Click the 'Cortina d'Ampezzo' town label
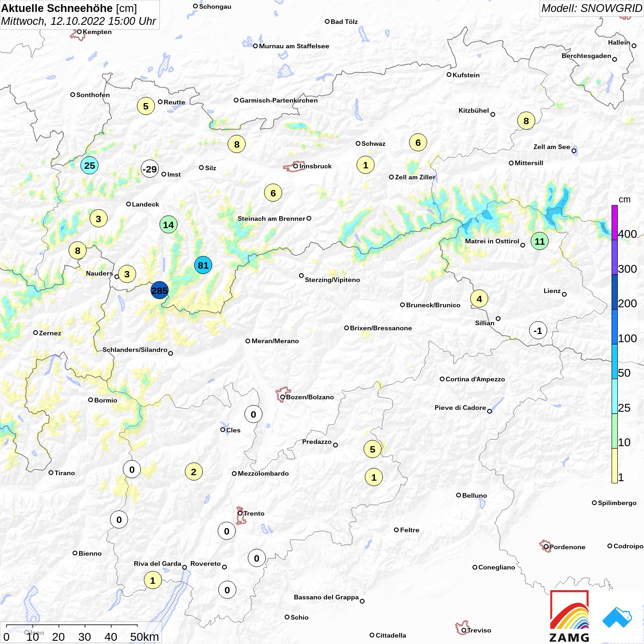 pos(475,379)
